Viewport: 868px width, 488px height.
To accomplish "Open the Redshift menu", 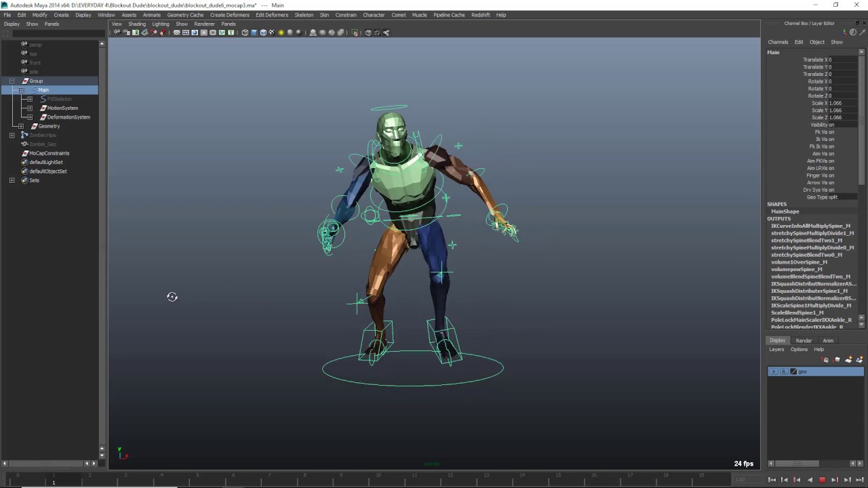I will [481, 15].
